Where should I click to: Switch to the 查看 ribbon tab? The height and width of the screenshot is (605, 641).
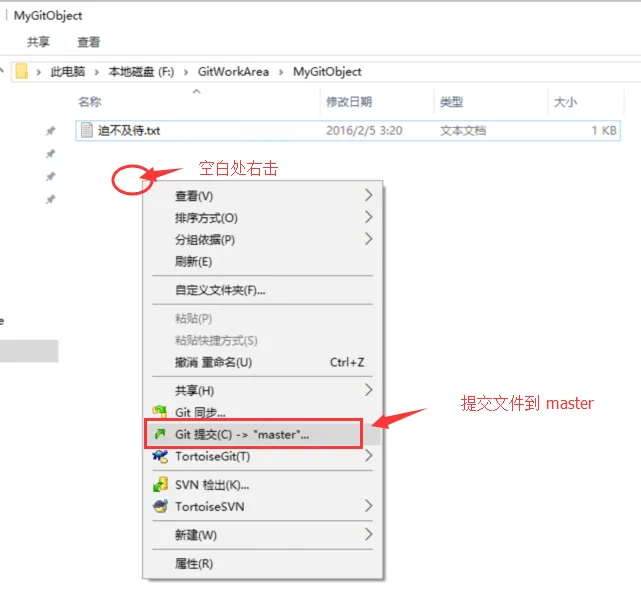coord(89,42)
